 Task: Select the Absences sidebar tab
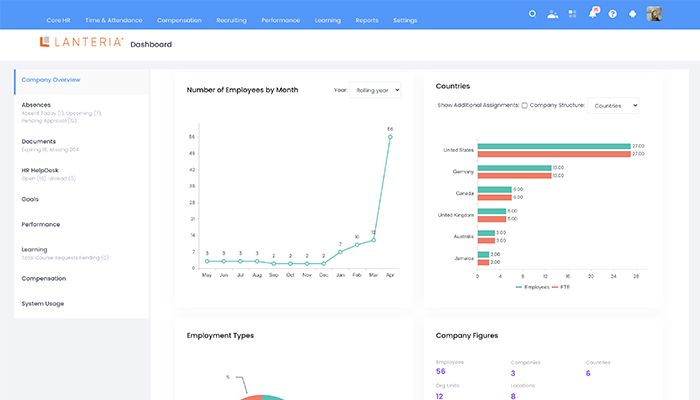[38, 104]
